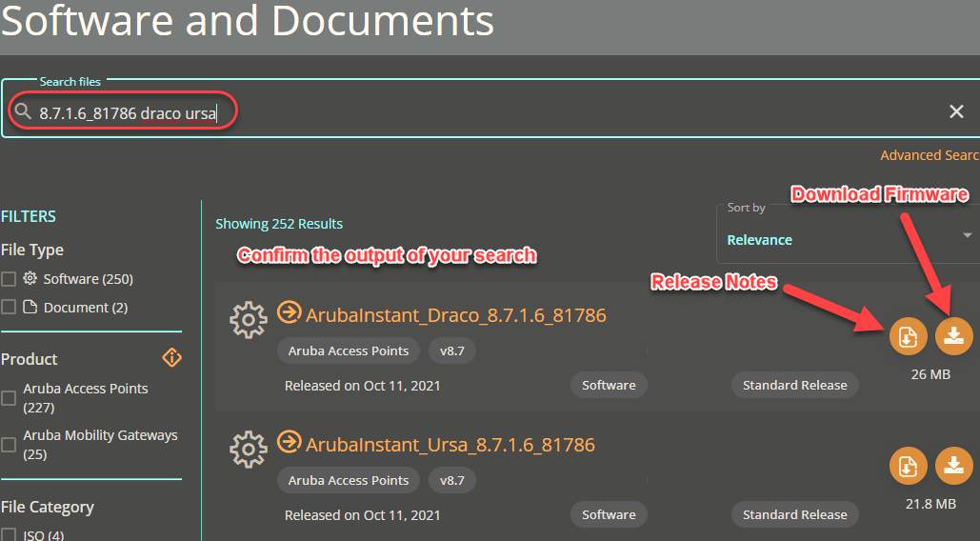The width and height of the screenshot is (980, 541).
Task: Click the search magnifier icon
Action: tap(23, 111)
